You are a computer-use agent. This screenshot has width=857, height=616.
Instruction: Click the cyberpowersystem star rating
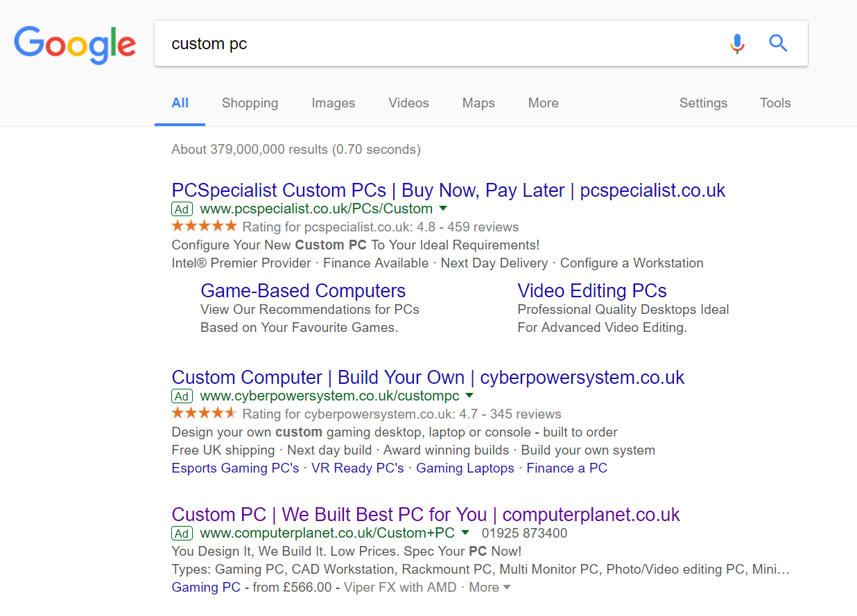pyautogui.click(x=204, y=413)
